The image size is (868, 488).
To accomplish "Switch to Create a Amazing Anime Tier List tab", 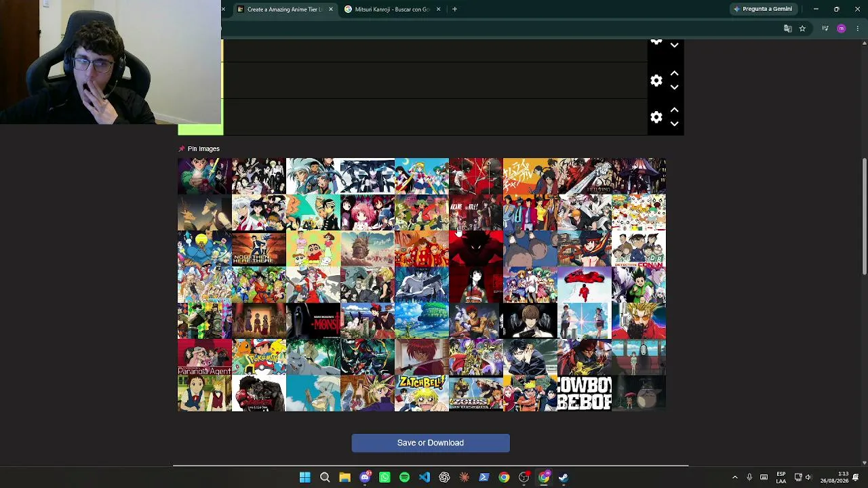I will click(285, 9).
